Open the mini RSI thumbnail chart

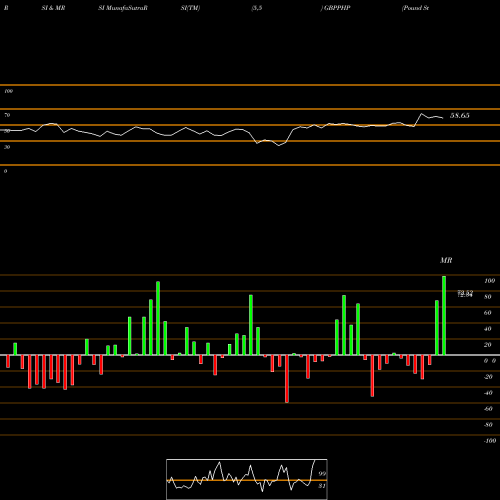click(x=247, y=479)
